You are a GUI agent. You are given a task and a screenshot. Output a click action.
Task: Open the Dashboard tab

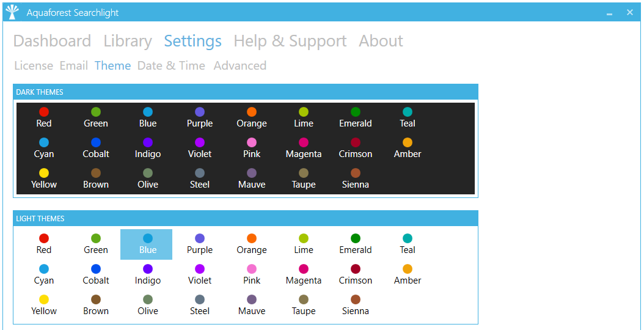tap(52, 41)
